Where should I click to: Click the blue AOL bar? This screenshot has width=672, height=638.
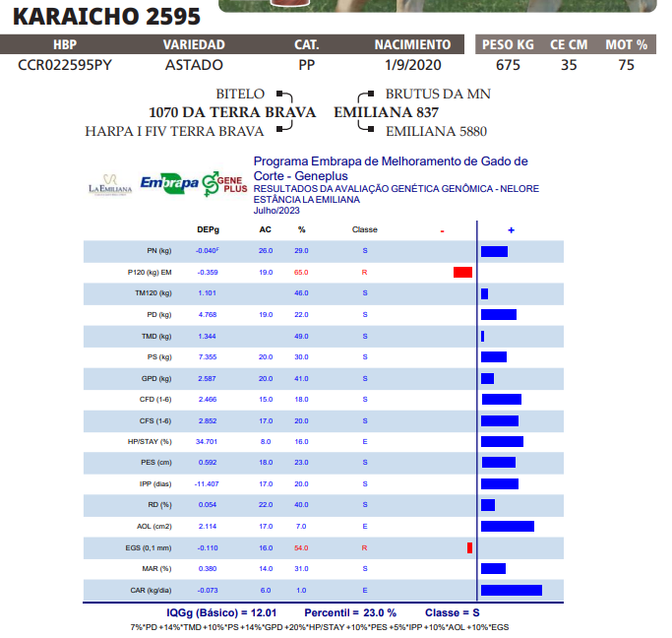[x=507, y=527]
